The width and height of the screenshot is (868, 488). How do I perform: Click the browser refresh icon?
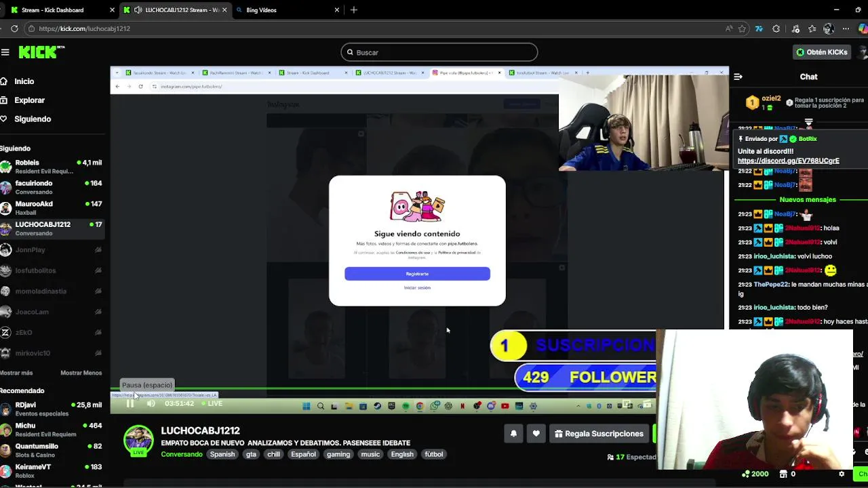(x=14, y=28)
